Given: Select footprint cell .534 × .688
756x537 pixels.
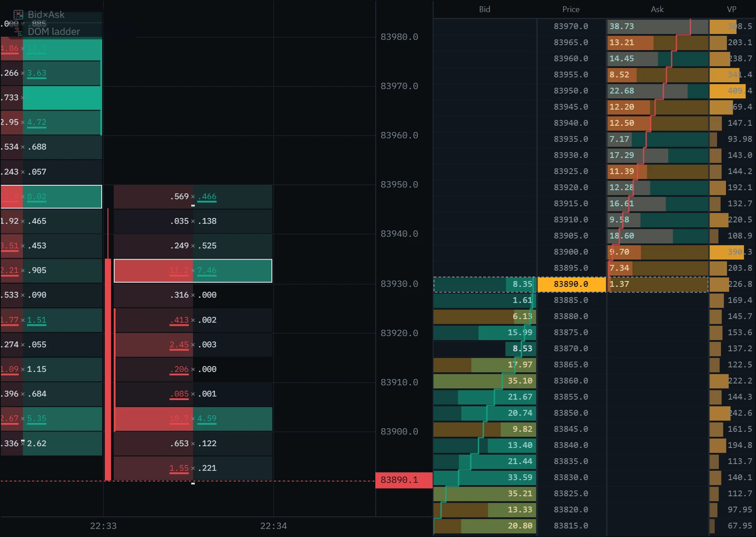Looking at the screenshot, I should 51,147.
